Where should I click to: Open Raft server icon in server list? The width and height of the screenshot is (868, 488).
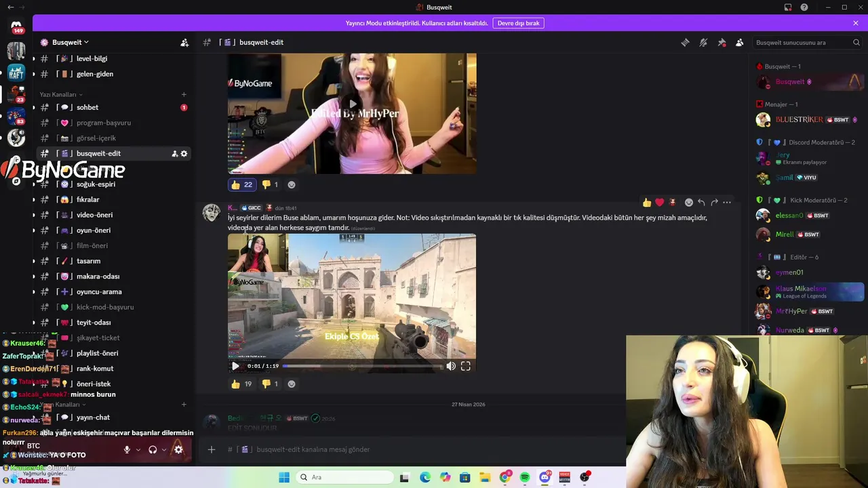point(16,73)
